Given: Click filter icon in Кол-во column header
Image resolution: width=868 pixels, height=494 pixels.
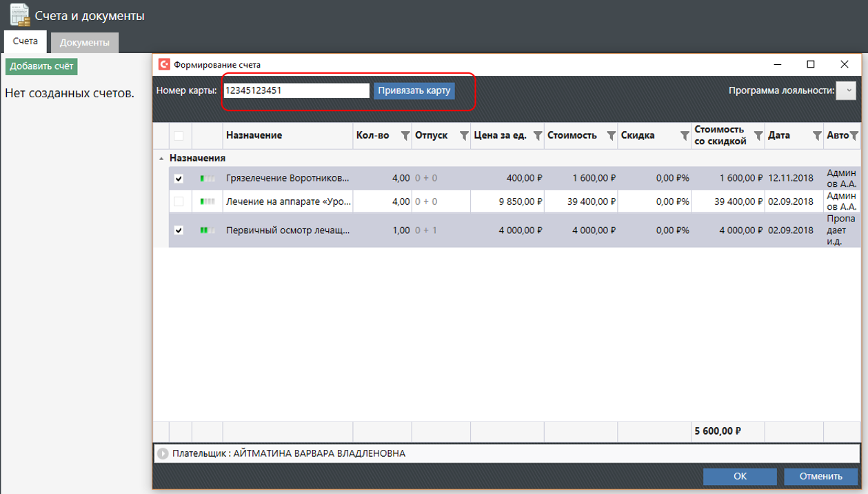Looking at the screenshot, I should pos(405,136).
